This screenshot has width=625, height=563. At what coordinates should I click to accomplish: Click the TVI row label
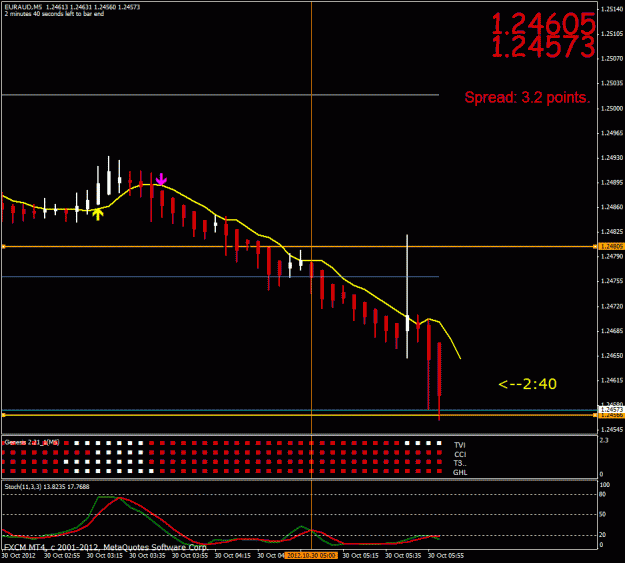coord(460,445)
